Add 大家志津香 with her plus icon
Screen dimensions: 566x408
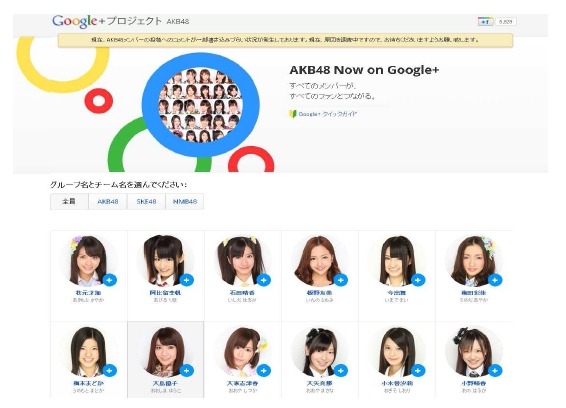(264, 370)
